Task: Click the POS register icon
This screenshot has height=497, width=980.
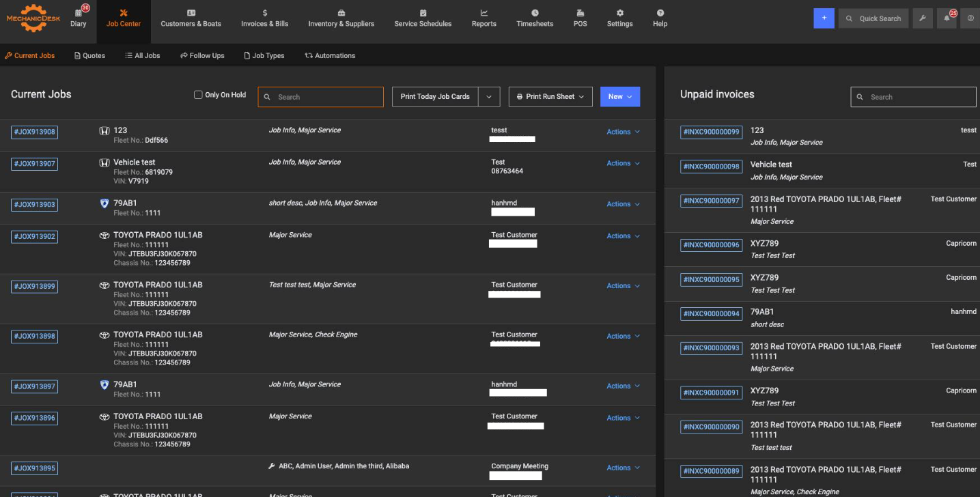Action: click(x=580, y=13)
